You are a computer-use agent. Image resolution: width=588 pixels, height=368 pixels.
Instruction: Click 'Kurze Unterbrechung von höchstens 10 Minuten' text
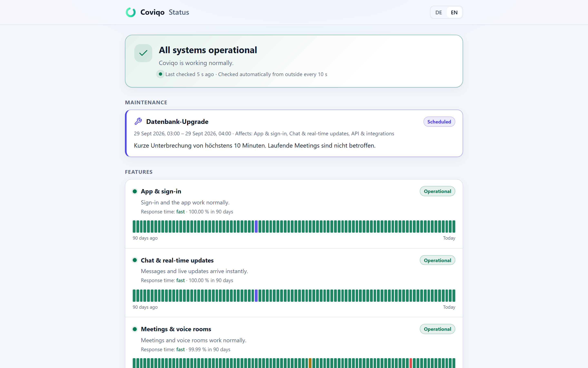click(x=200, y=146)
